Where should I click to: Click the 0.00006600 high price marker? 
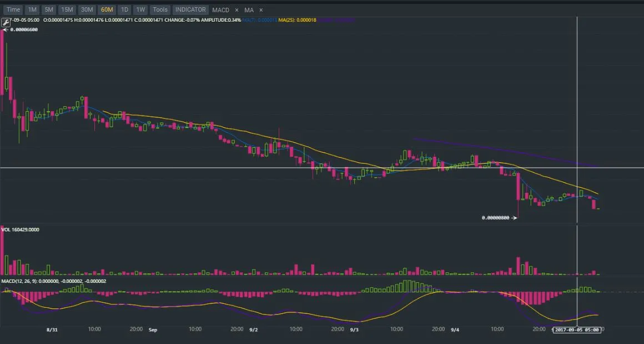pos(23,29)
